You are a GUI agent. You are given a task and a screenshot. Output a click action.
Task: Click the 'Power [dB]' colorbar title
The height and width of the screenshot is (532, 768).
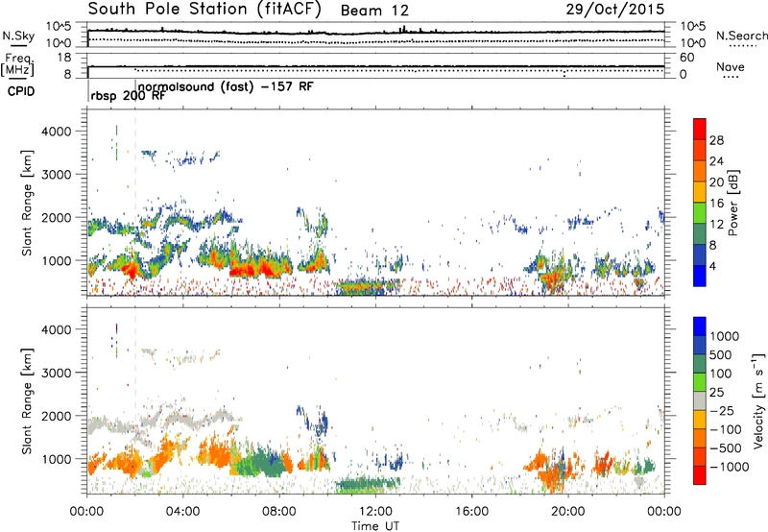[732, 203]
